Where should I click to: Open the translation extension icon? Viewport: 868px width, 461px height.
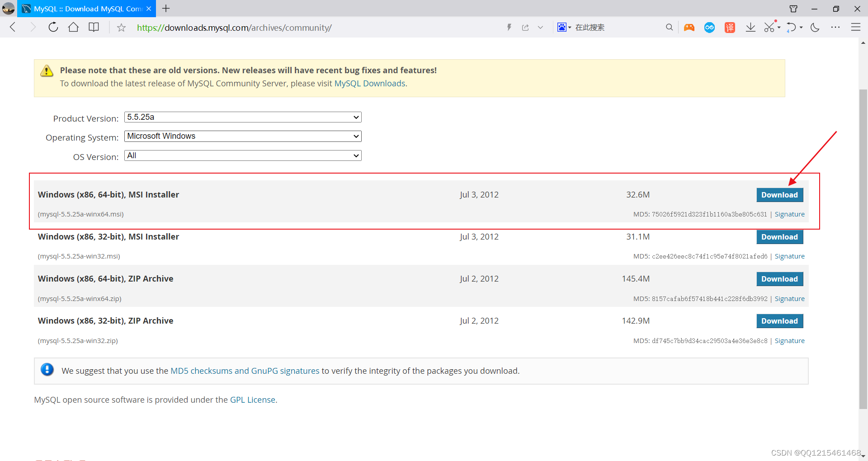coord(730,27)
